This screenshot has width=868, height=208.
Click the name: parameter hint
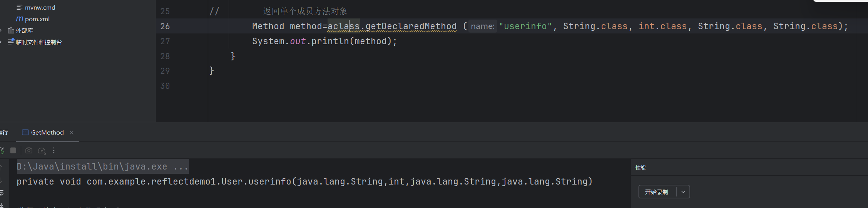tap(483, 26)
